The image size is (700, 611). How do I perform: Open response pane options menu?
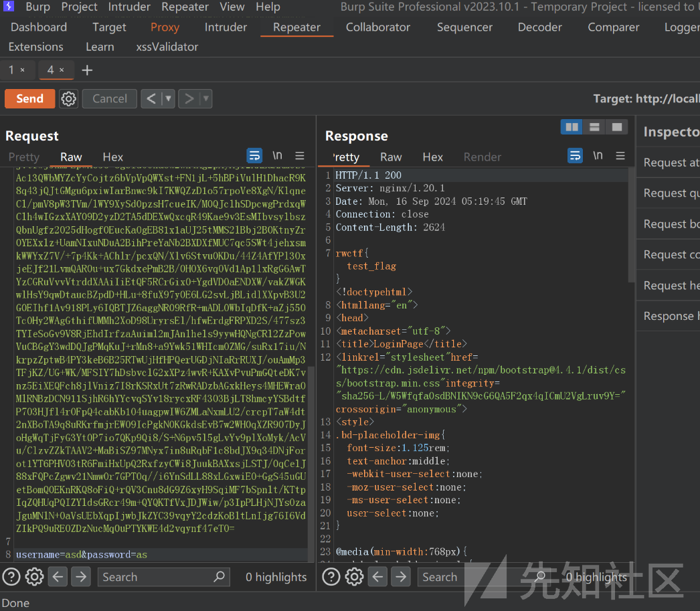click(620, 156)
